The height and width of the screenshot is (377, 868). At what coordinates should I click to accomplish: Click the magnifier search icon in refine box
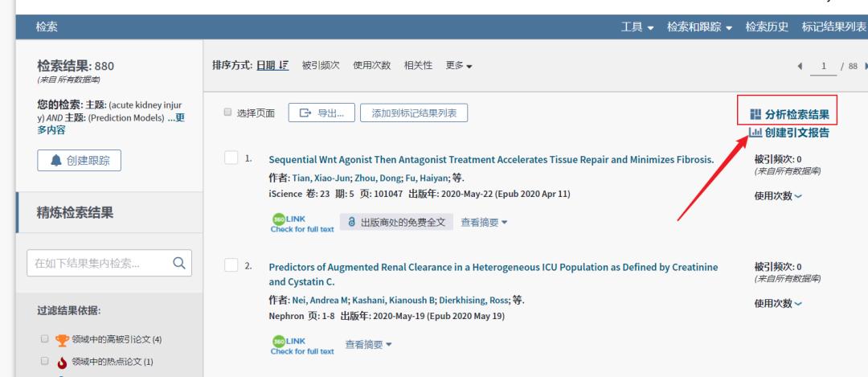(x=179, y=263)
